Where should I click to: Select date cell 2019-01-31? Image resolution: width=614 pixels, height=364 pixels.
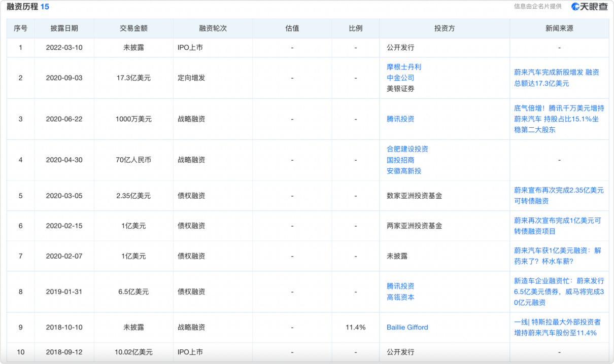[x=64, y=292]
